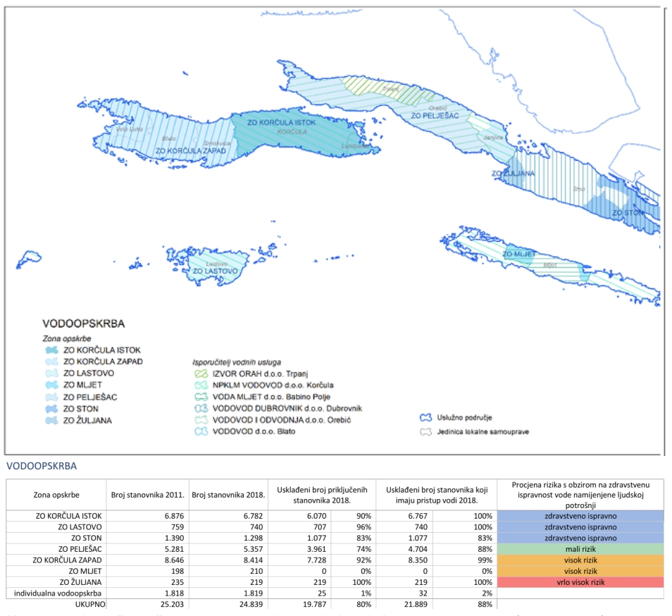The image size is (672, 616).
Task: Click the Broj stanovnika 2018. column header
Action: [x=228, y=495]
